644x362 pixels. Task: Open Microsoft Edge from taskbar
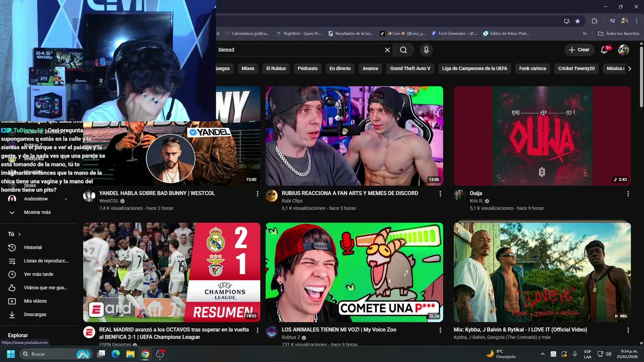pyautogui.click(x=115, y=354)
